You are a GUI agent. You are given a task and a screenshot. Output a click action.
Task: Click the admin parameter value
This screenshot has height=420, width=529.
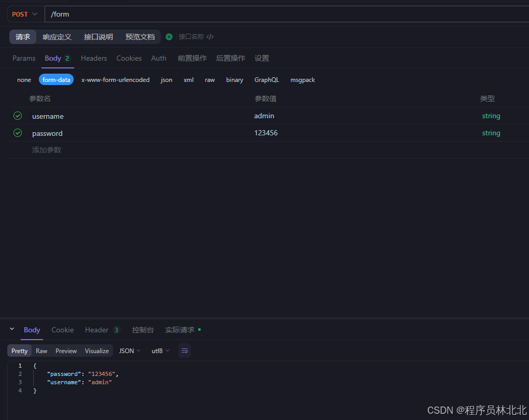[x=264, y=116]
